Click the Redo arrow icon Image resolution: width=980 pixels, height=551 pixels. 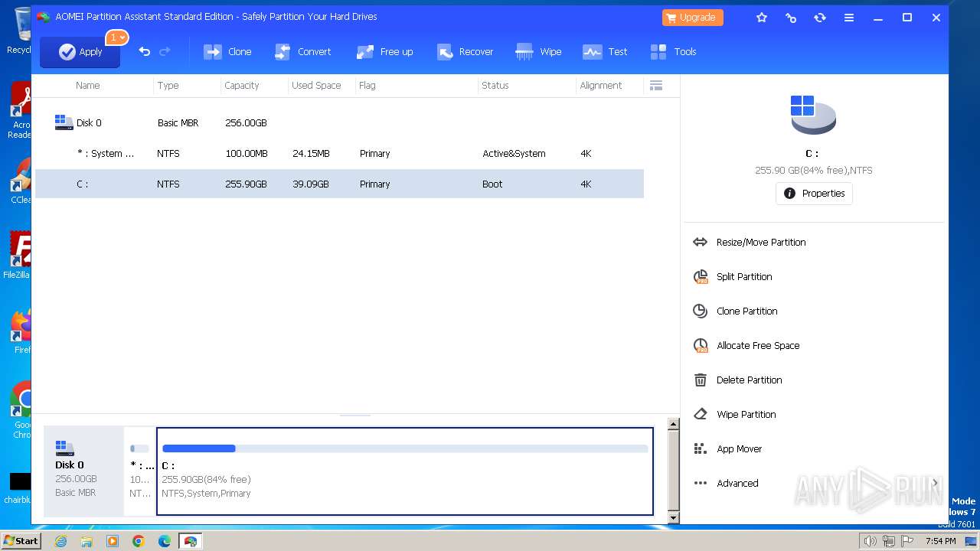(x=165, y=51)
